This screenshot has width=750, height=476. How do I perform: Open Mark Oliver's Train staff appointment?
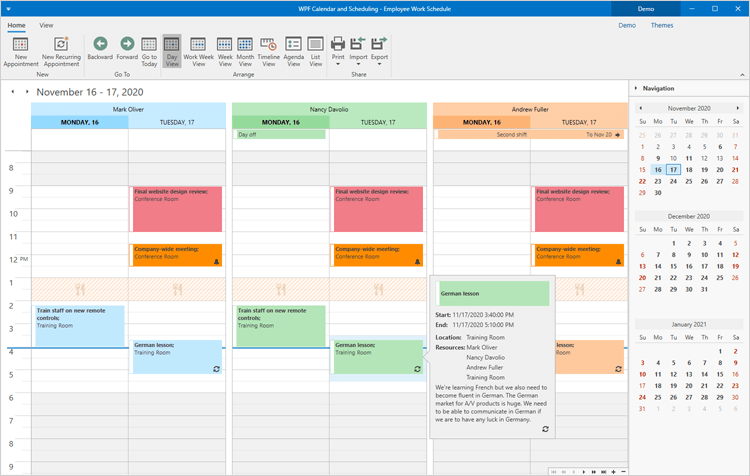(x=79, y=326)
